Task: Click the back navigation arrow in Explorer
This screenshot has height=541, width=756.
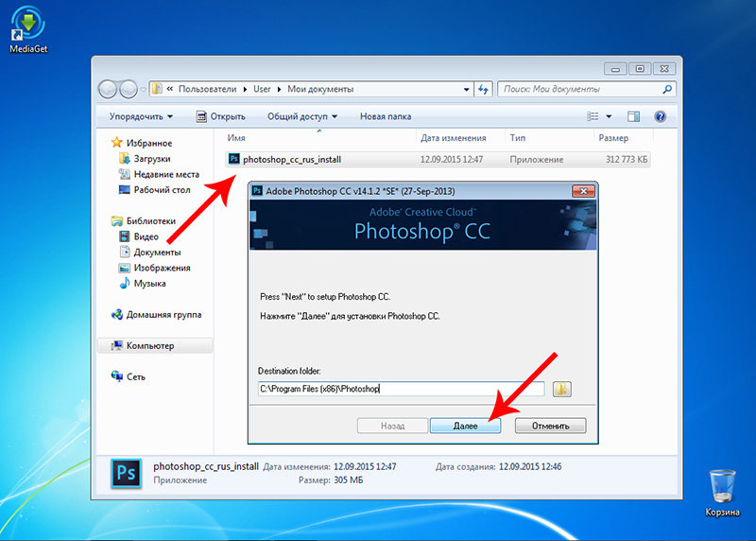Action: (x=110, y=89)
